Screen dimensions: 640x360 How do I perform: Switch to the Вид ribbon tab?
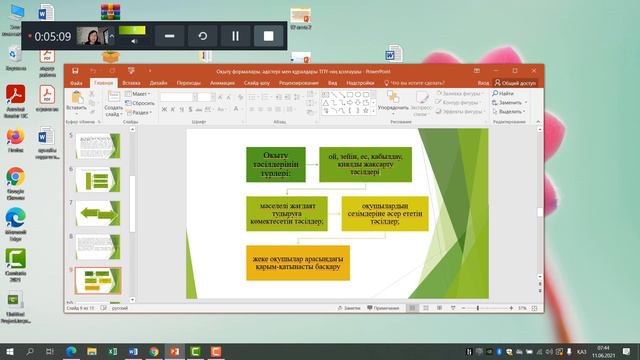333,83
